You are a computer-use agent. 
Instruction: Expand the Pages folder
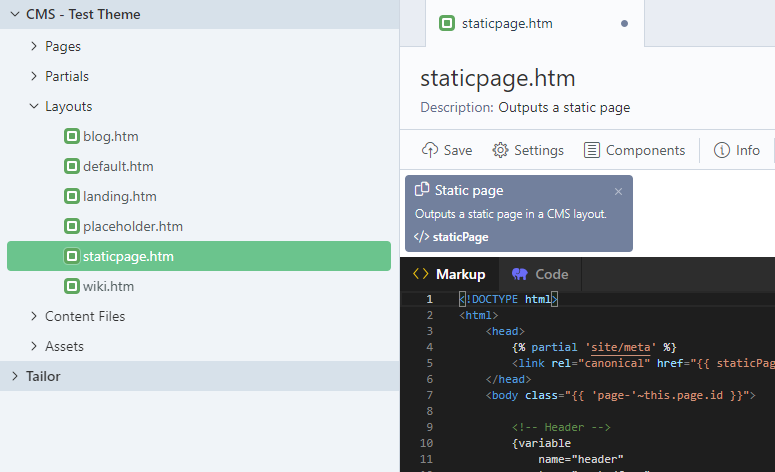(x=34, y=46)
